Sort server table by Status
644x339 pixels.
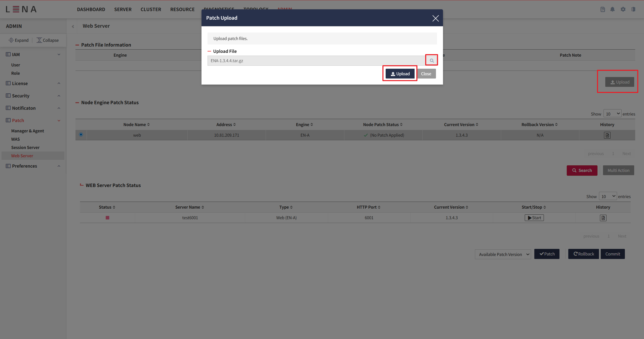point(107,207)
